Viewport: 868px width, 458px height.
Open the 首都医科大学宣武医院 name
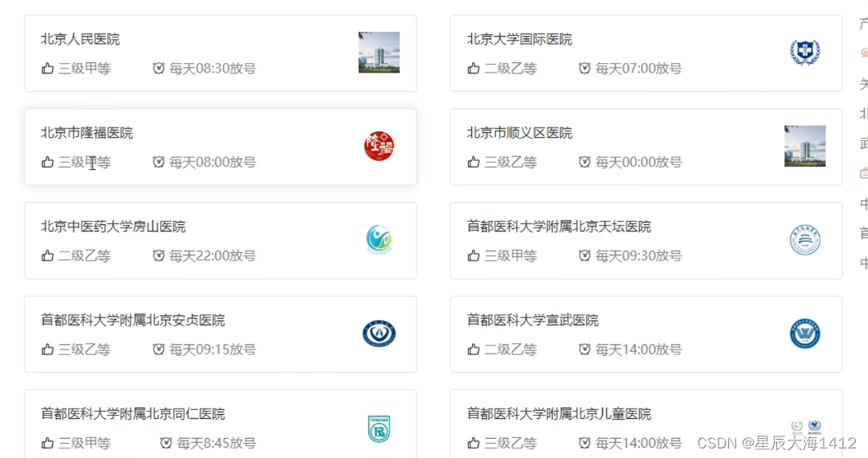coord(533,320)
